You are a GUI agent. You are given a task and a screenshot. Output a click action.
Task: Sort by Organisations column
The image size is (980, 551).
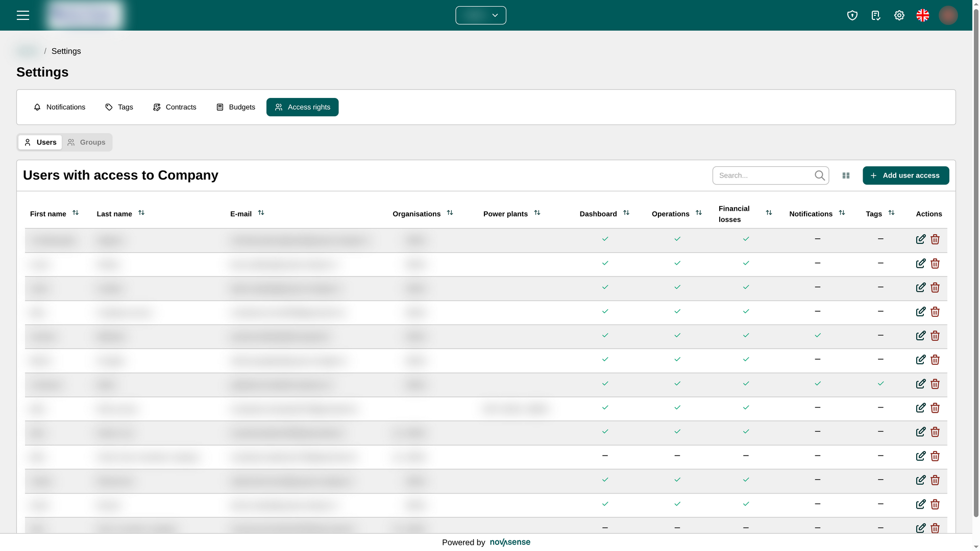pyautogui.click(x=450, y=213)
